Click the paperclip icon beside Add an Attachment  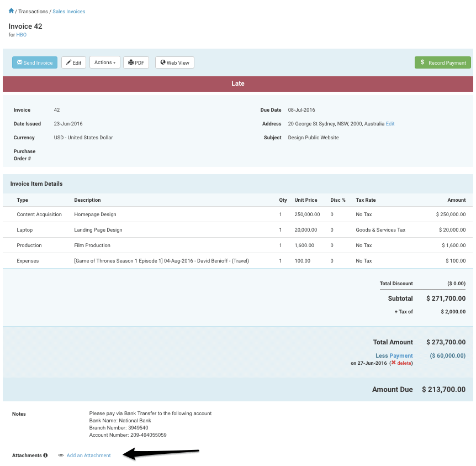tap(60, 455)
